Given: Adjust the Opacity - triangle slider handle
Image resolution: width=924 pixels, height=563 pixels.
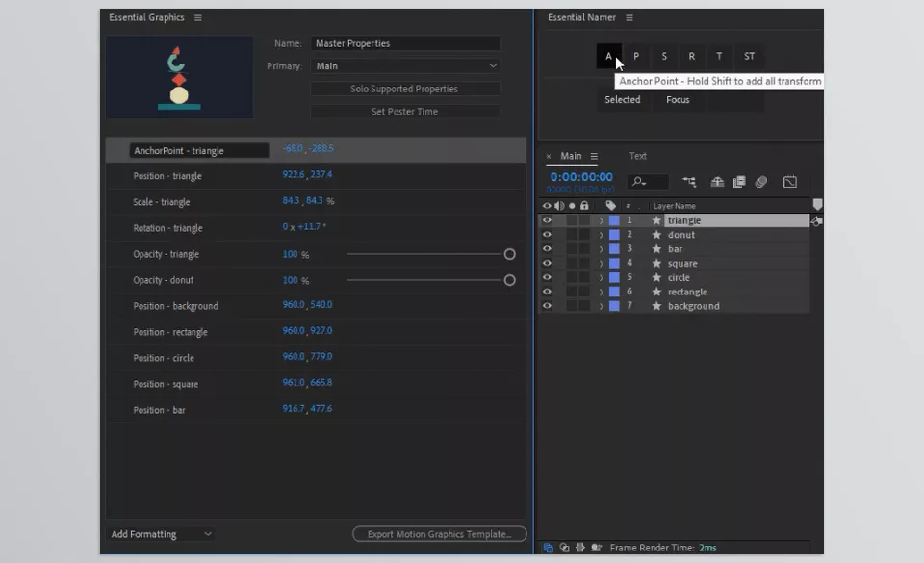Looking at the screenshot, I should [x=510, y=254].
